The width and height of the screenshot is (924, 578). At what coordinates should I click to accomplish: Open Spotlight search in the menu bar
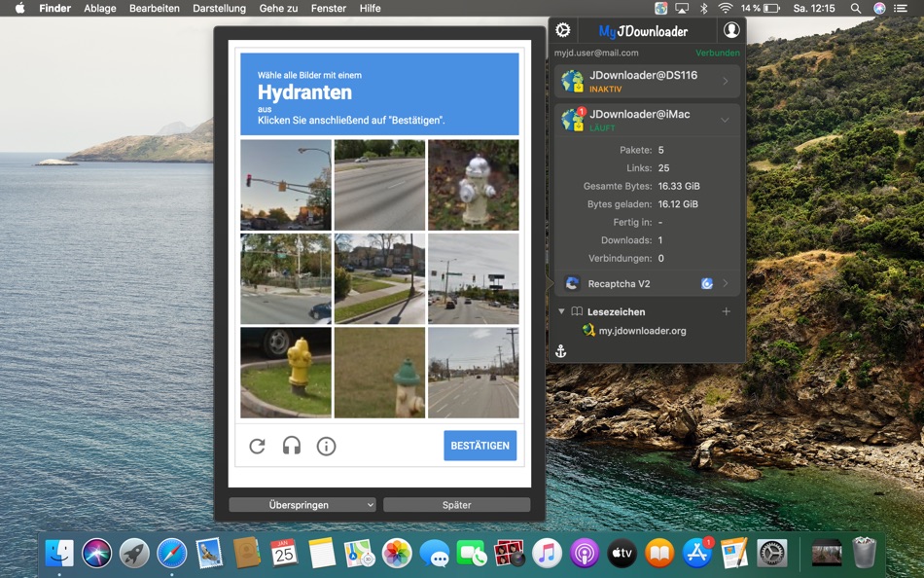coord(856,8)
